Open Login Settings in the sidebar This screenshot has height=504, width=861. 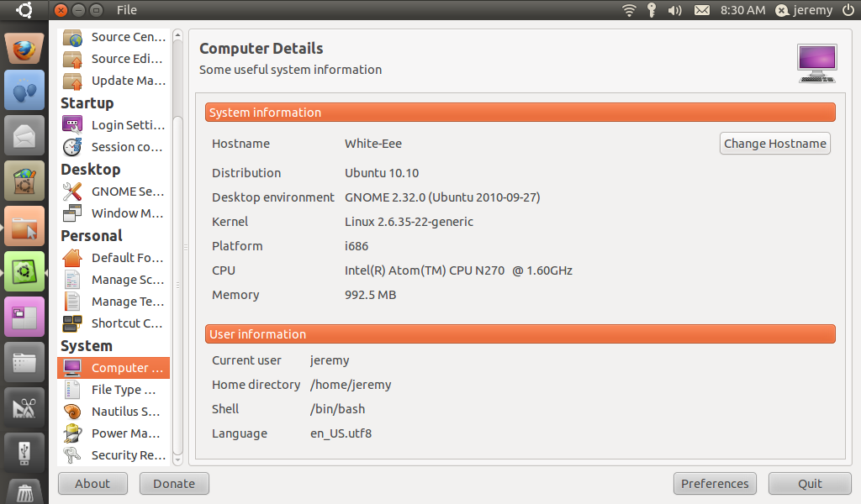(114, 125)
